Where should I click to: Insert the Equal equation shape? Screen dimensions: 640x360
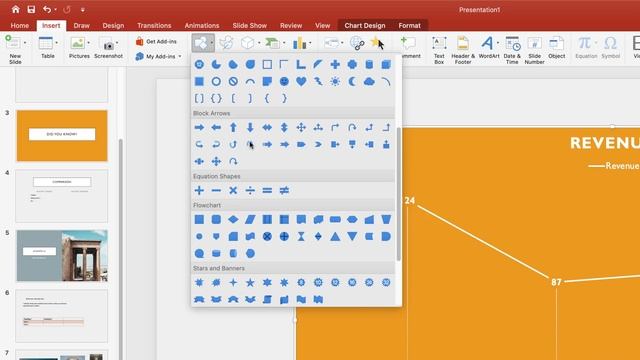point(267,190)
